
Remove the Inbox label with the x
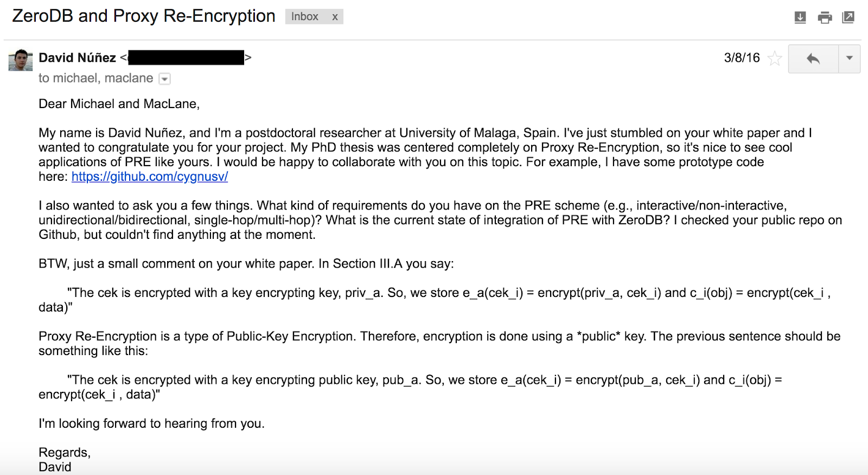[335, 17]
